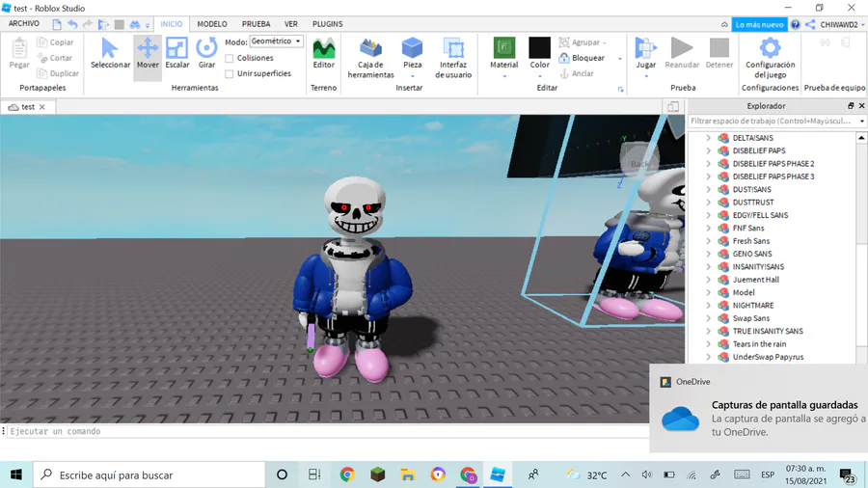
Task: Open Chrome from the taskbar
Action: 347,474
